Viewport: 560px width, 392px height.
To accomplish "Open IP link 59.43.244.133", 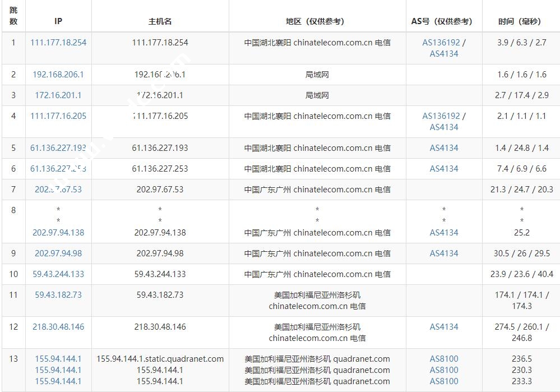I will tap(58, 274).
